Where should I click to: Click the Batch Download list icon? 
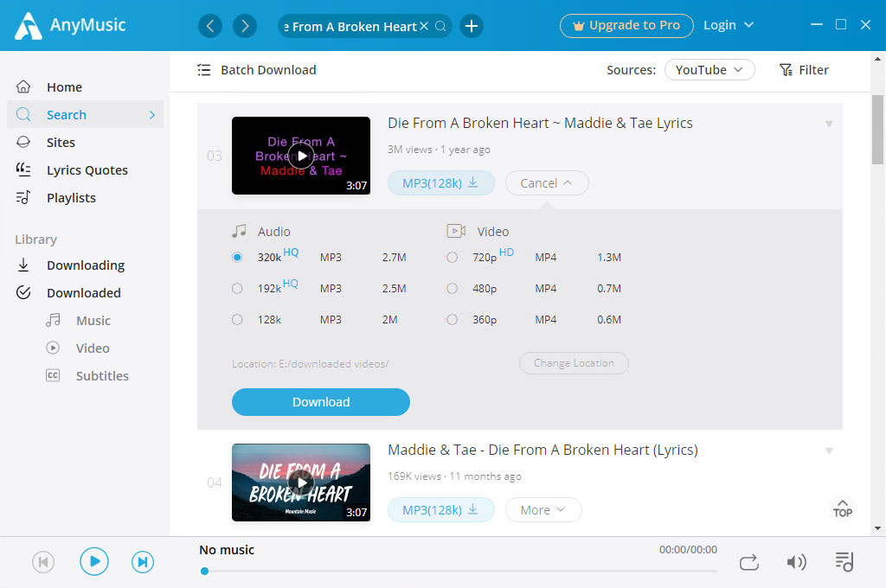tap(204, 70)
